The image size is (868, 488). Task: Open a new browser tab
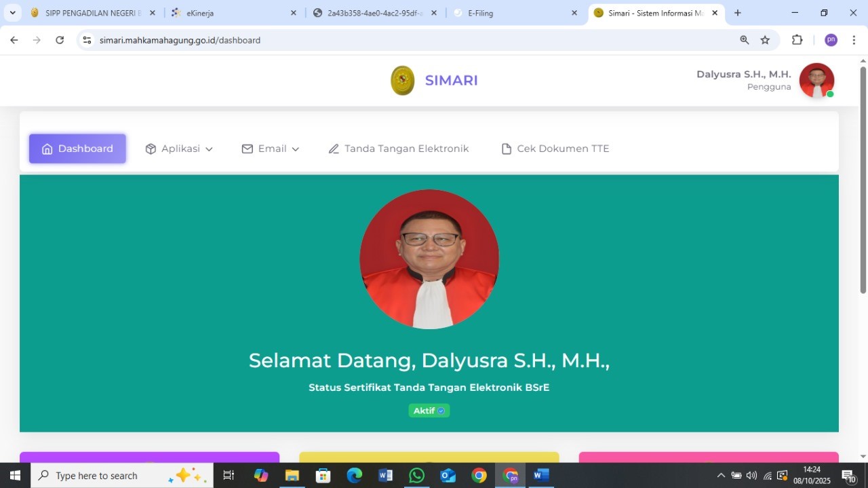tap(738, 13)
